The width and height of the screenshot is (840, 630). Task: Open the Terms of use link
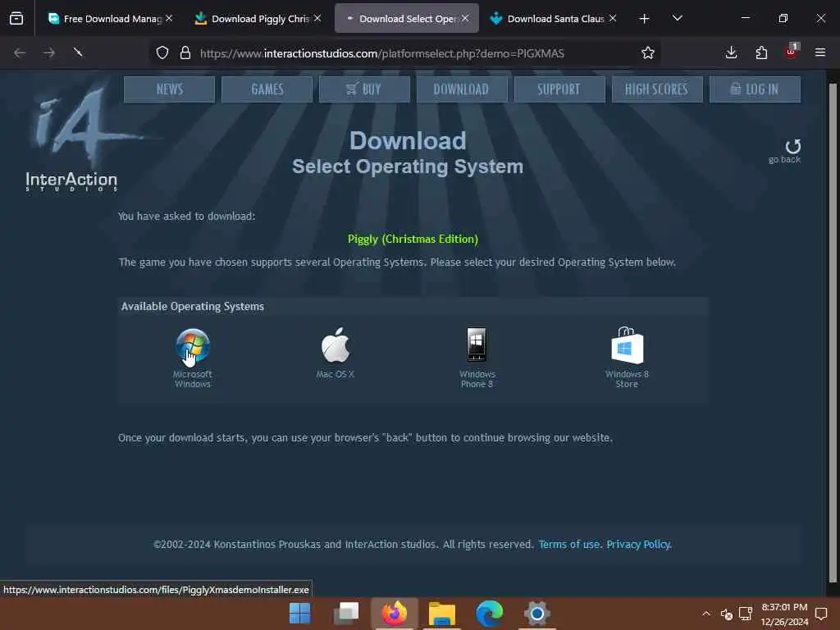(569, 545)
